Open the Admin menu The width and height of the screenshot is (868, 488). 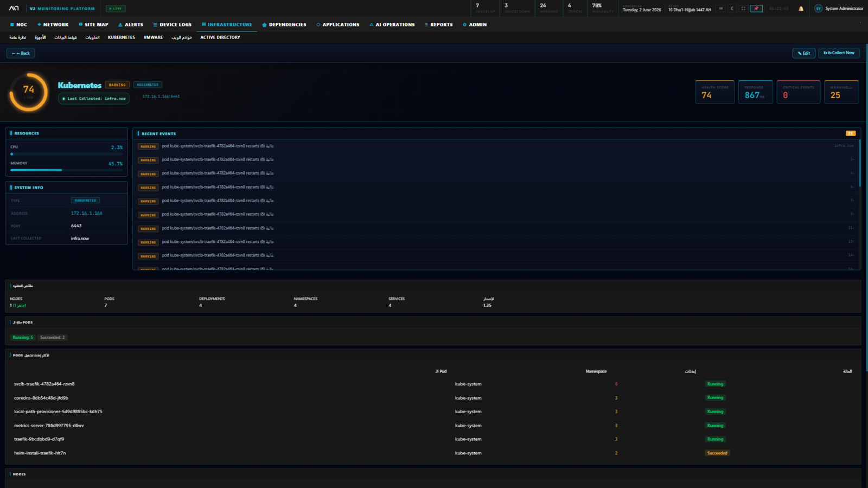(x=475, y=24)
